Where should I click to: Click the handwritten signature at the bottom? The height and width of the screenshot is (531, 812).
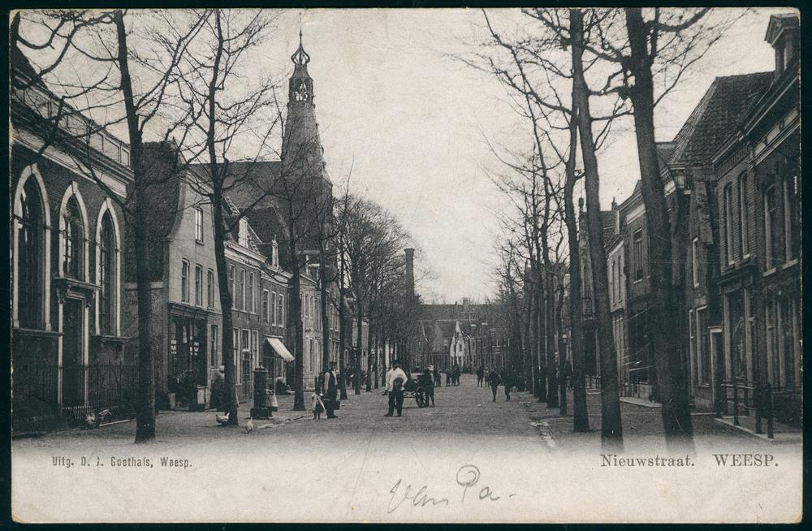[447, 490]
